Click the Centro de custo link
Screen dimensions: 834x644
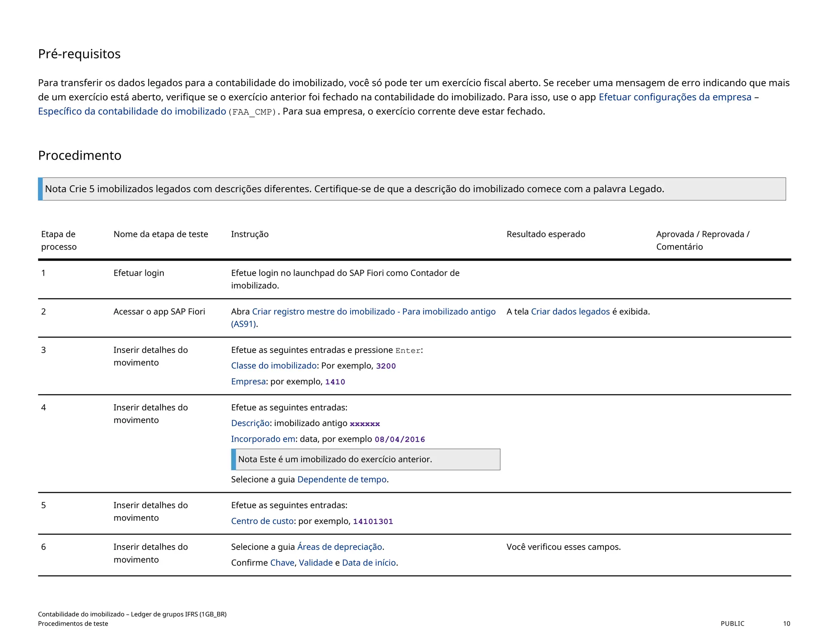coord(262,521)
